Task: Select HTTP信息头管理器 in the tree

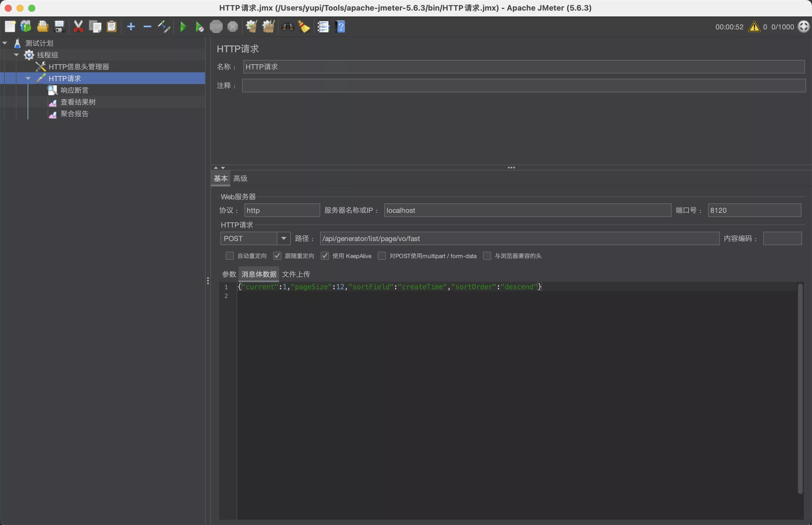Action: (79, 66)
